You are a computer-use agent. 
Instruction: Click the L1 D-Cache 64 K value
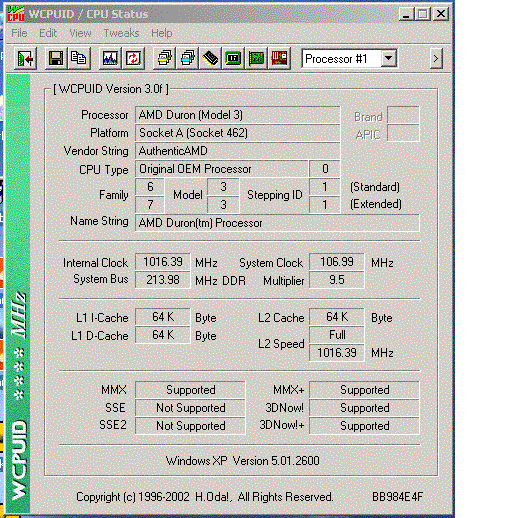pos(163,335)
